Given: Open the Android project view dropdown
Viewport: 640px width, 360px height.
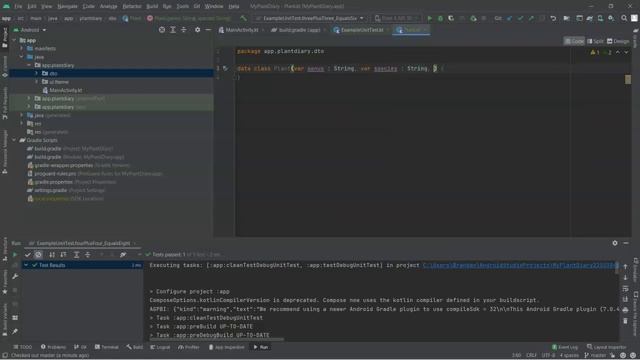Looking at the screenshot, I should click(x=30, y=30).
